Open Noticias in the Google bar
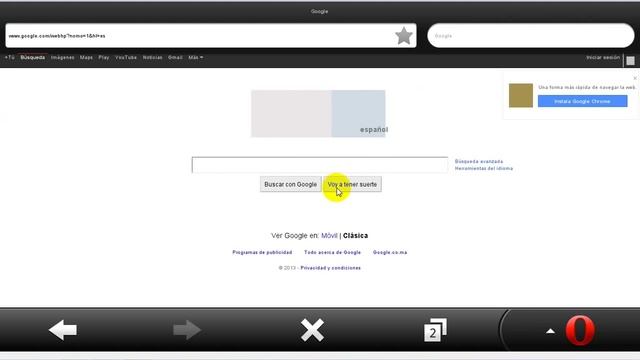 pyautogui.click(x=152, y=58)
